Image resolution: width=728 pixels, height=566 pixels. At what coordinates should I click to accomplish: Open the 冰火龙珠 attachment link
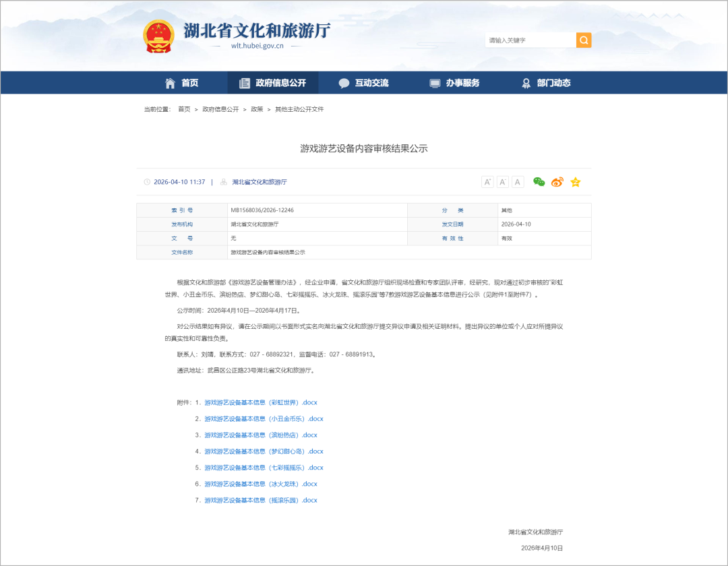[261, 484]
